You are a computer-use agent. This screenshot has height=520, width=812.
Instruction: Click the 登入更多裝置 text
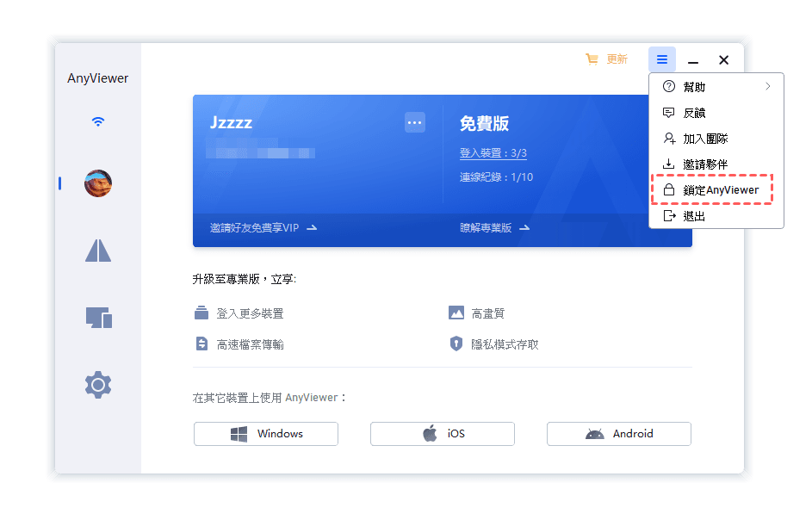(250, 314)
